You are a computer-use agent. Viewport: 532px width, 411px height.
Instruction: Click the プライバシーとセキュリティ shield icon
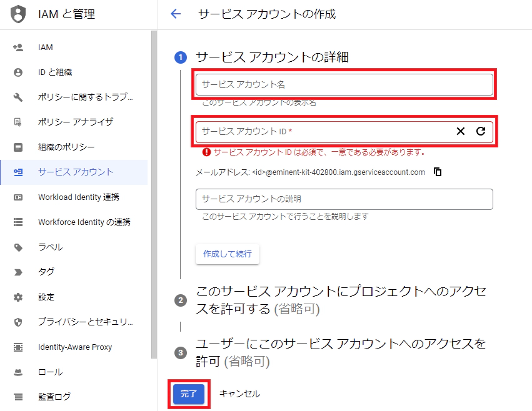(x=18, y=322)
